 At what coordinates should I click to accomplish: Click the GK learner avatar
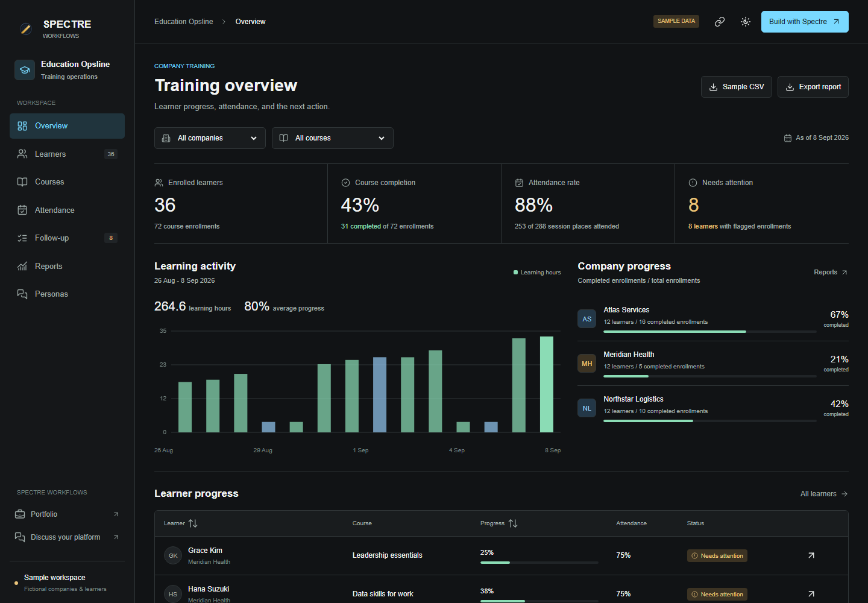coord(173,555)
